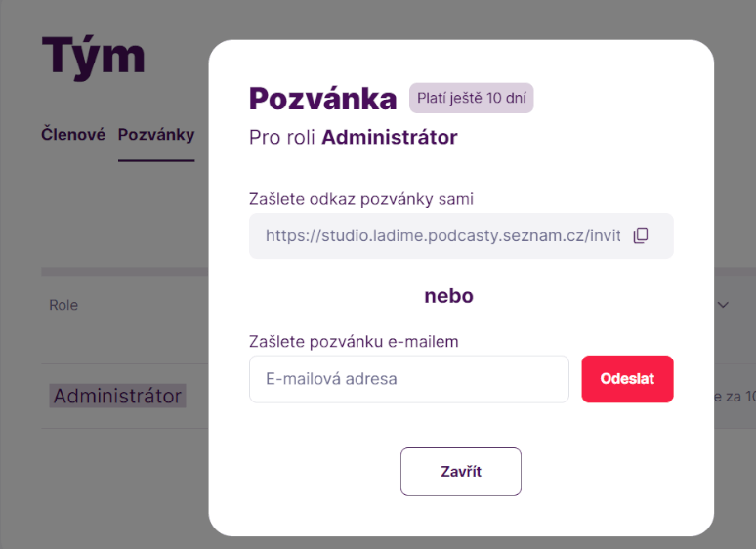
Task: Click the bold Administrátor role name in the dialog
Action: click(x=389, y=138)
